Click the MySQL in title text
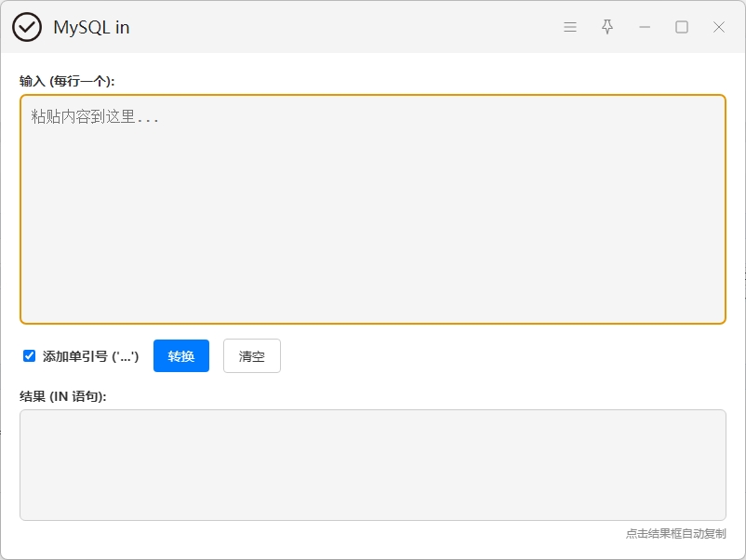 pyautogui.click(x=91, y=27)
